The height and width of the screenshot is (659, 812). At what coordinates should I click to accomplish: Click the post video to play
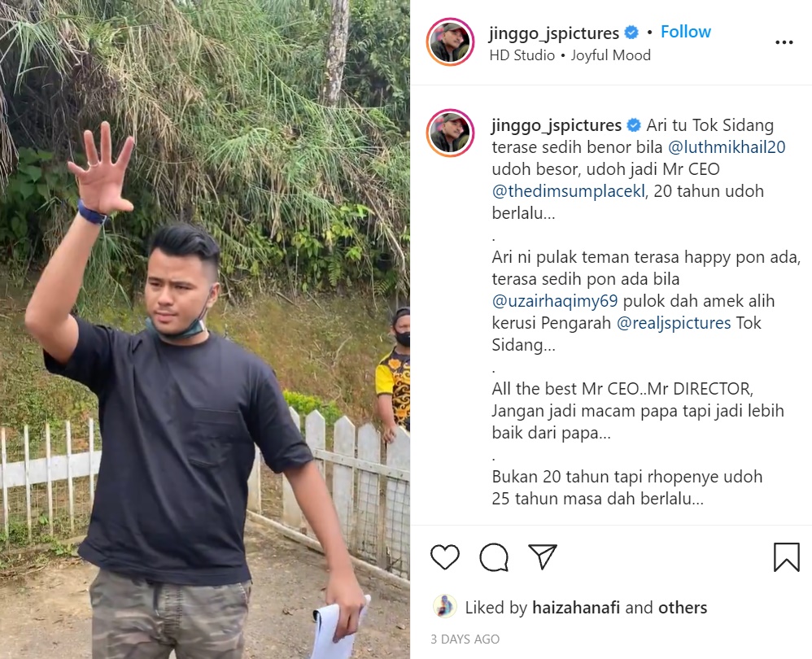click(x=205, y=329)
